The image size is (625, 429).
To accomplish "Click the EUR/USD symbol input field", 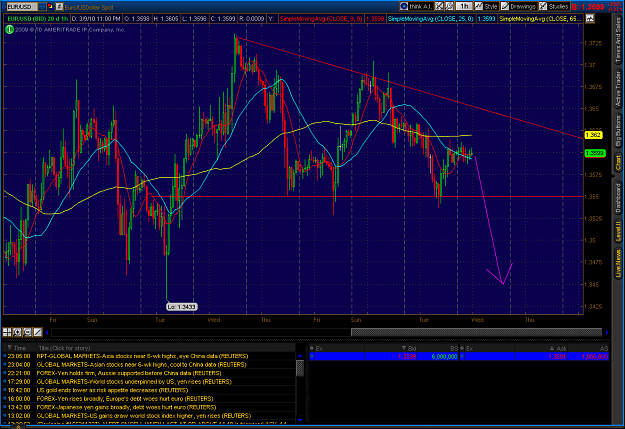I will (22, 7).
